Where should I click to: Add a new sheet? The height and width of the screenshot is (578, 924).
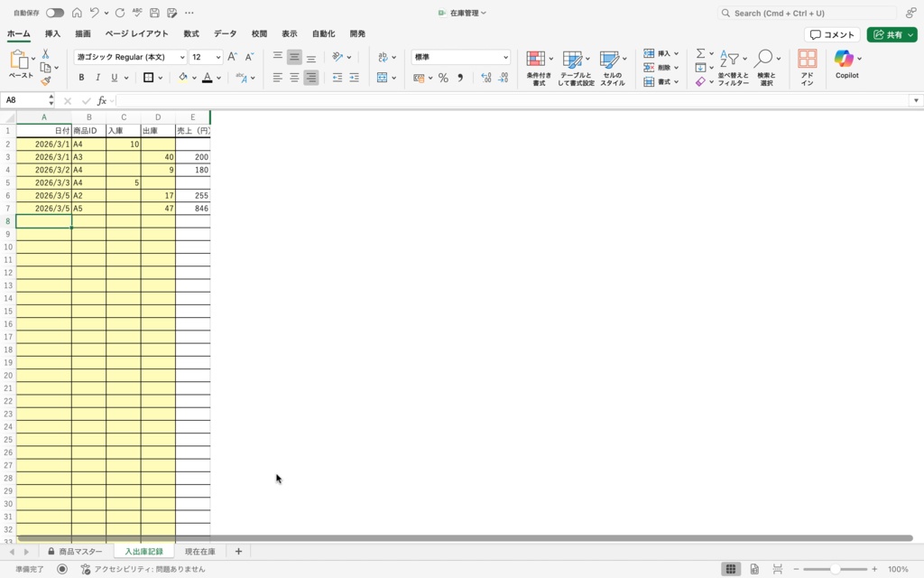pos(238,552)
